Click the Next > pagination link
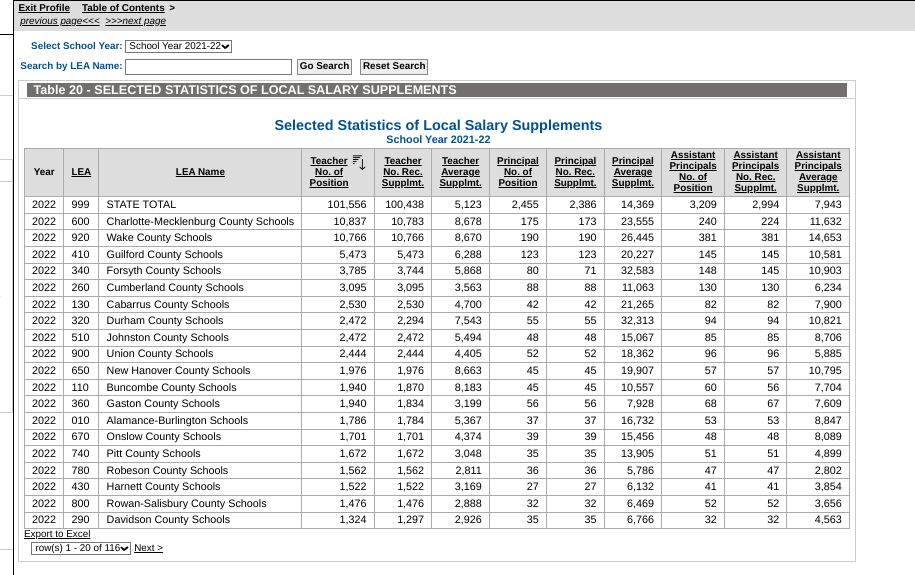 click(x=148, y=548)
